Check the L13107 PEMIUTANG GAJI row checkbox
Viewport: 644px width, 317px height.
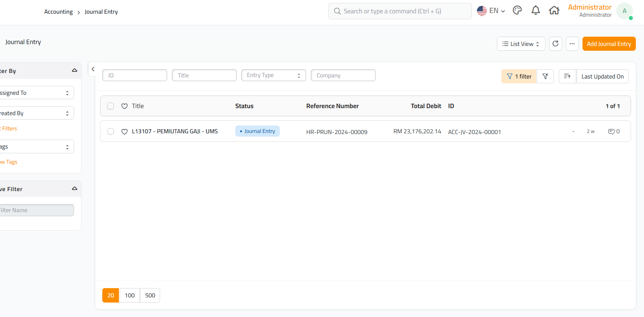110,131
